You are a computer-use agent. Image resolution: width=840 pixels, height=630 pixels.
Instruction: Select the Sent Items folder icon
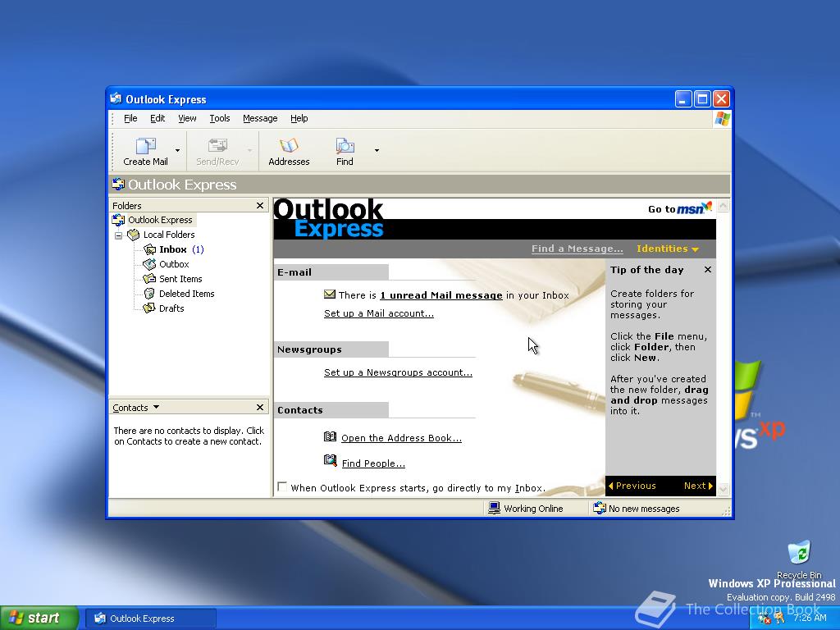click(149, 279)
